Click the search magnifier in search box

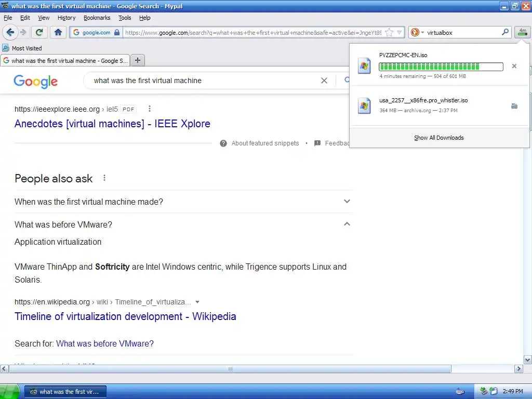coord(505,32)
